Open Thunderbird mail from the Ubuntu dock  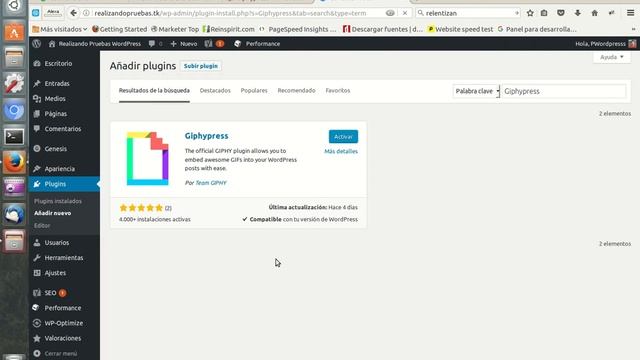(x=14, y=215)
